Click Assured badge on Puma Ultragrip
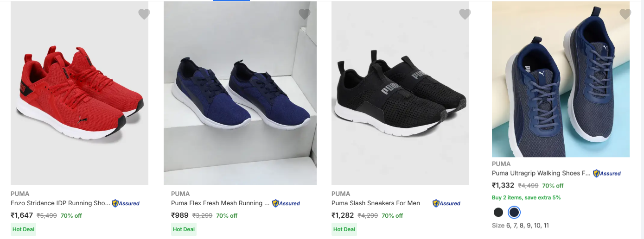Image resolution: width=644 pixels, height=239 pixels. click(x=607, y=174)
